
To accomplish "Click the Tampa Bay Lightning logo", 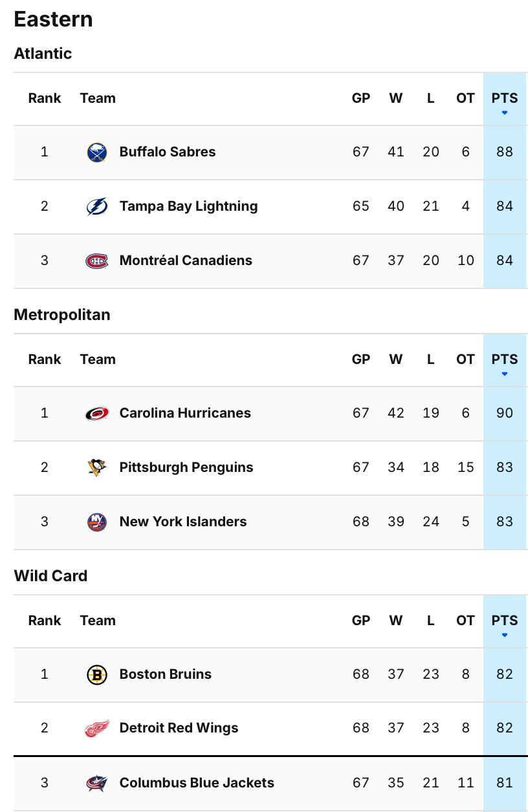I will point(97,207).
